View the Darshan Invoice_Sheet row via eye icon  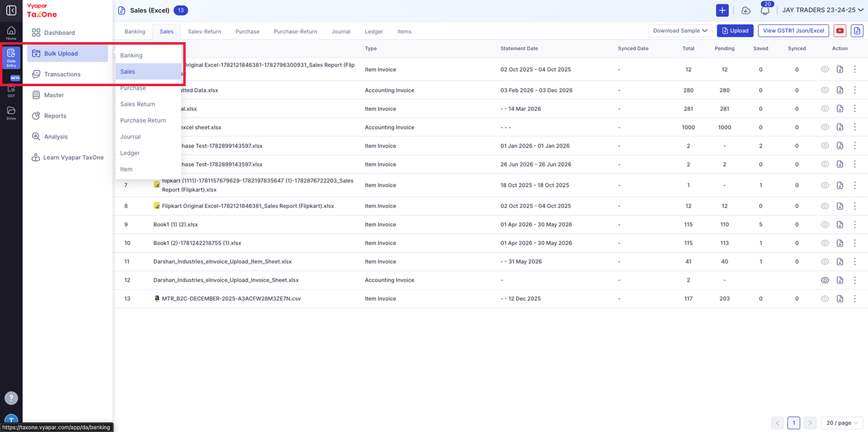pos(825,280)
